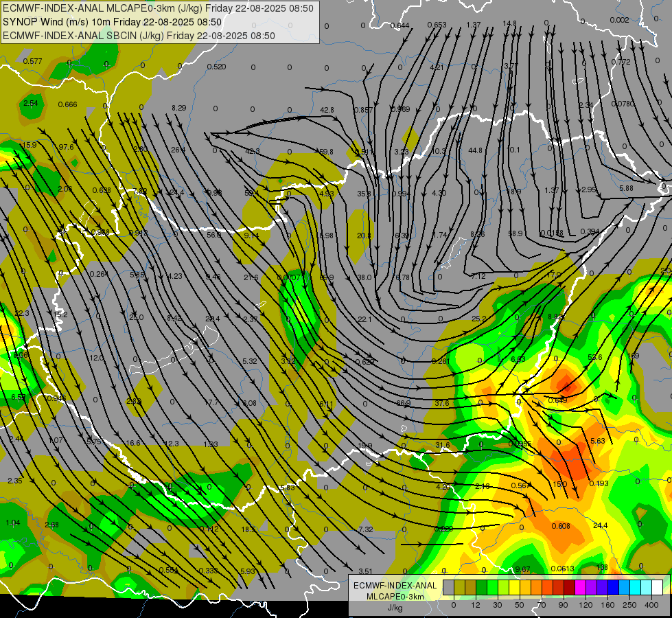Viewport: 672px width, 618px height.
Task: Click the map value 0.577
Action: 32,61
